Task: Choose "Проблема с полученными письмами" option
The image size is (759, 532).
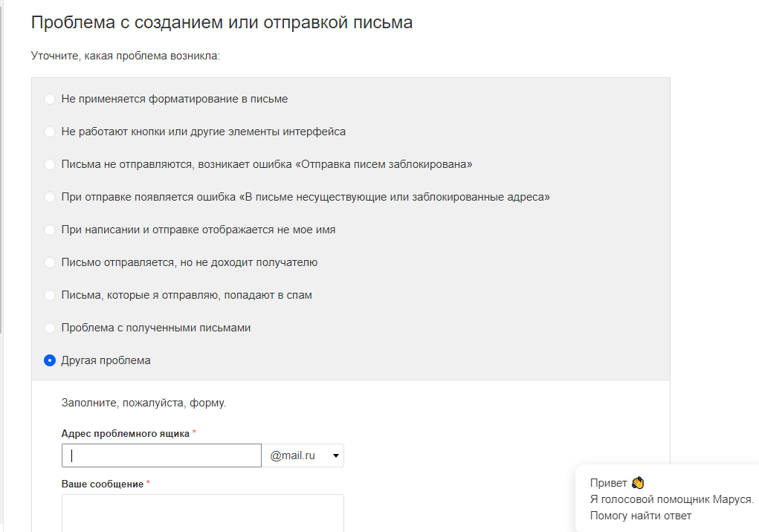Action: 50,328
